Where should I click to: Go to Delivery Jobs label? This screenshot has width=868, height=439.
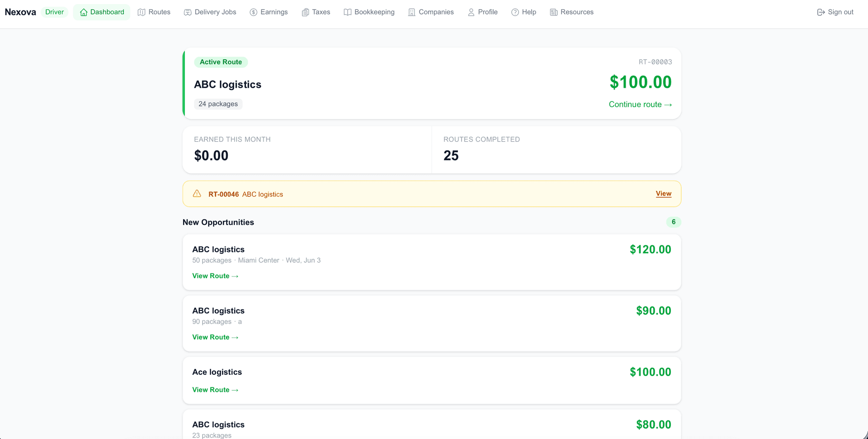tap(216, 12)
